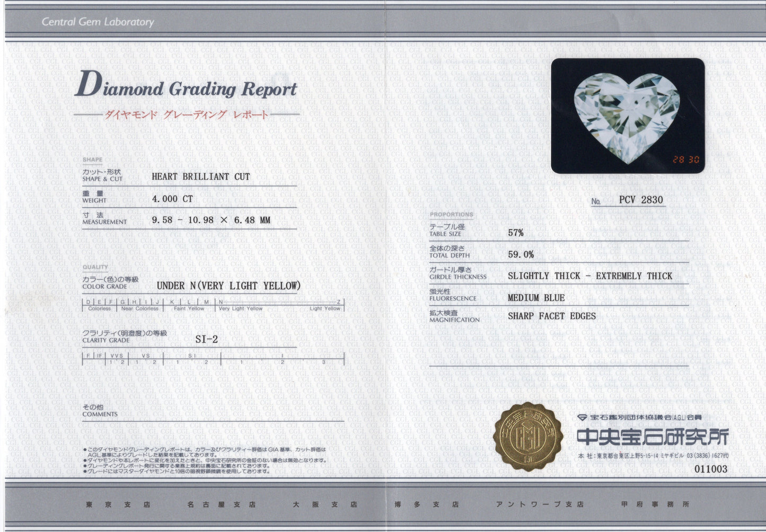Select the 名古屋支店 branch in footer

(221, 504)
